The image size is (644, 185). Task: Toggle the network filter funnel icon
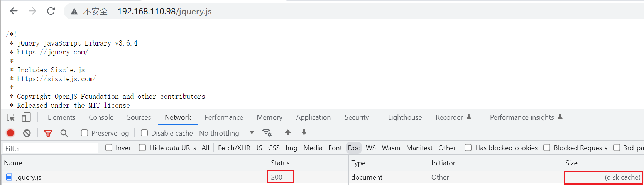(x=48, y=133)
